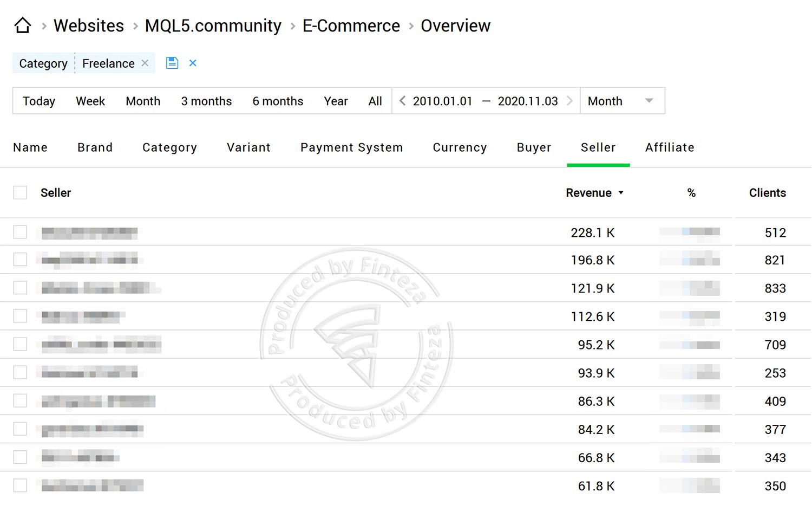
Task: Remove the Freelance filter chip
Action: coord(145,63)
